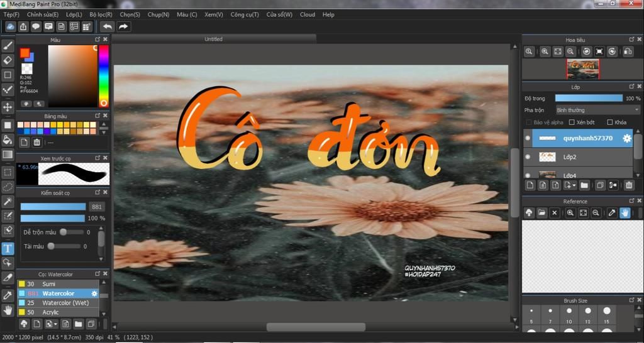This screenshot has height=343, width=644.
Task: Open the Chỉnh sửa(E) menu
Action: (43, 14)
